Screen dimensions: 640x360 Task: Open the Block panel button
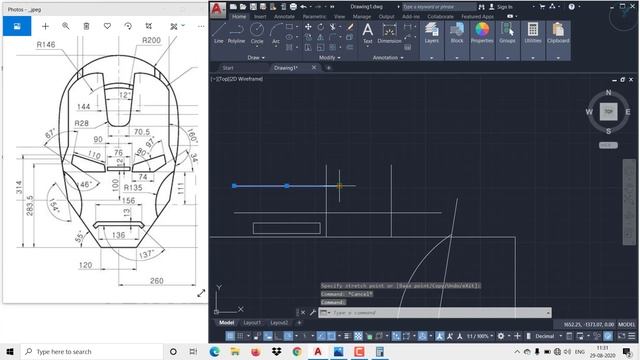[x=457, y=33]
